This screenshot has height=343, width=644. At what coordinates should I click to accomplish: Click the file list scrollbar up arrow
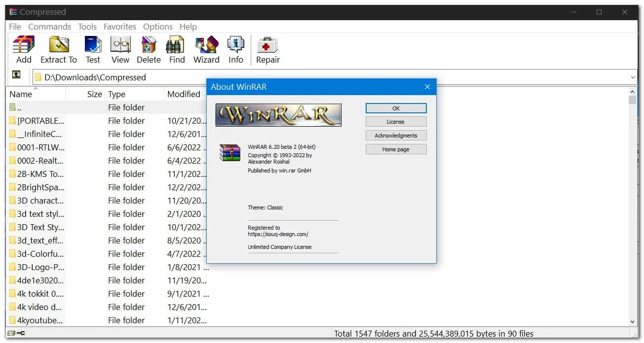633,91
